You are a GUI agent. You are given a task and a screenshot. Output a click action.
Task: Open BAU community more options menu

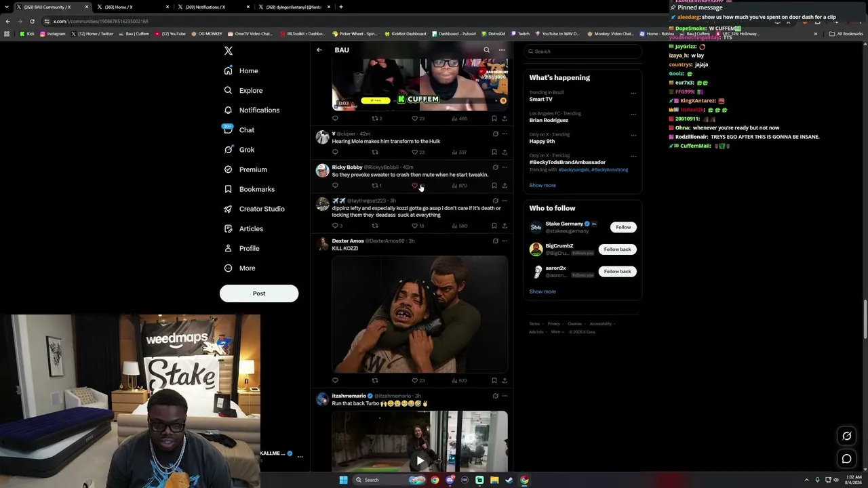(x=502, y=50)
